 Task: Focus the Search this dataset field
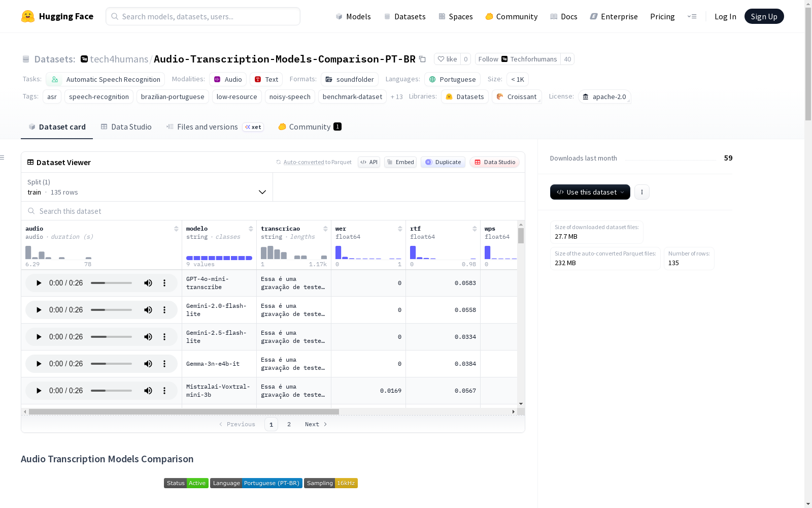(273, 211)
